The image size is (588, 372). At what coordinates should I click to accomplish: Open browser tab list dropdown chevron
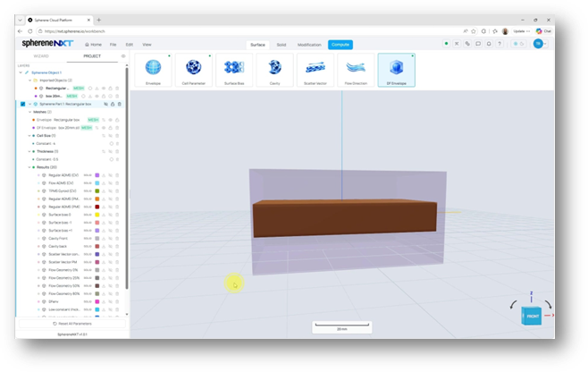(x=20, y=20)
